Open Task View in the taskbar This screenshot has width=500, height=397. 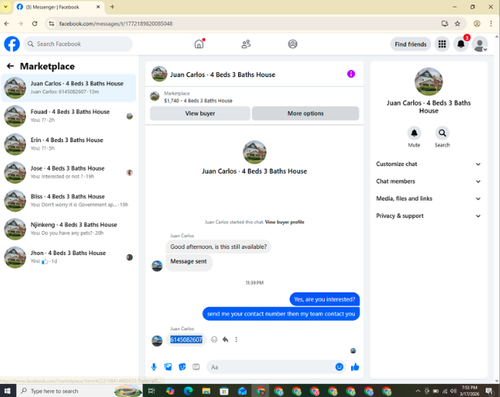(x=152, y=391)
